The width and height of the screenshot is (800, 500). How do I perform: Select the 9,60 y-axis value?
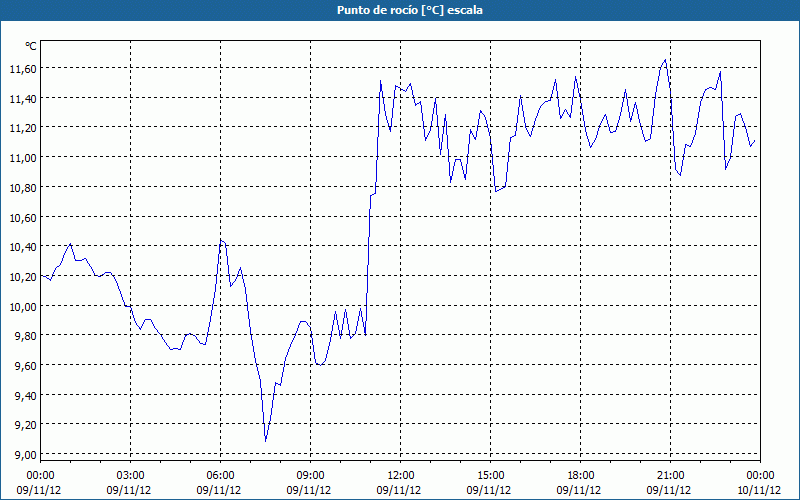(x=26, y=366)
